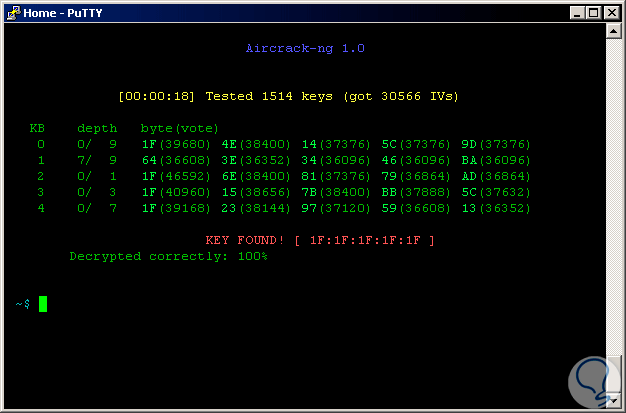Screen dimensions: 626x413
Task: Click the got 30566 IVs text
Action: coord(401,96)
